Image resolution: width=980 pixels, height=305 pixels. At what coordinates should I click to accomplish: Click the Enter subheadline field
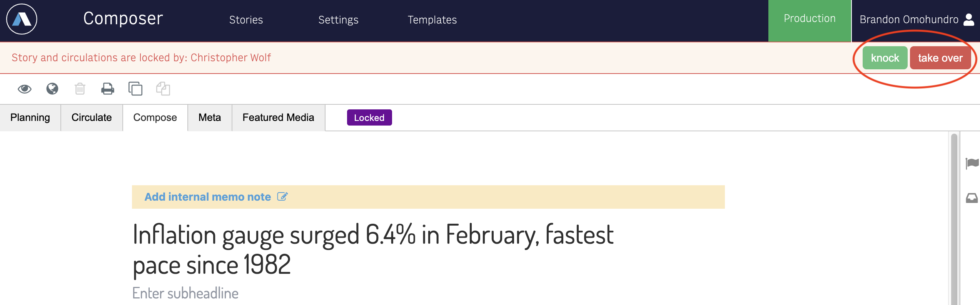(x=185, y=293)
